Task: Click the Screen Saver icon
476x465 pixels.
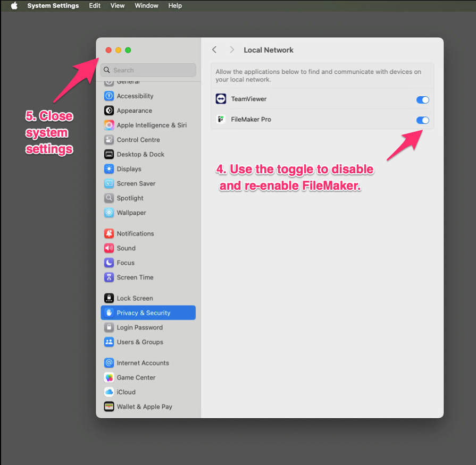Action: pos(109,183)
